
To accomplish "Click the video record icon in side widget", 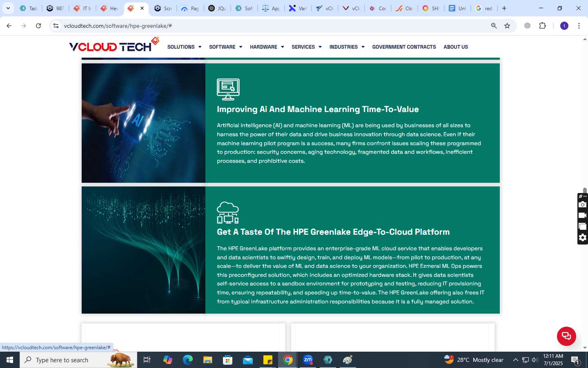I will point(583,215).
